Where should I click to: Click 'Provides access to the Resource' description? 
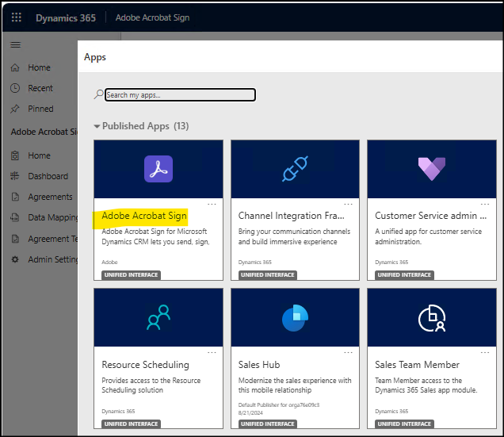(151, 381)
